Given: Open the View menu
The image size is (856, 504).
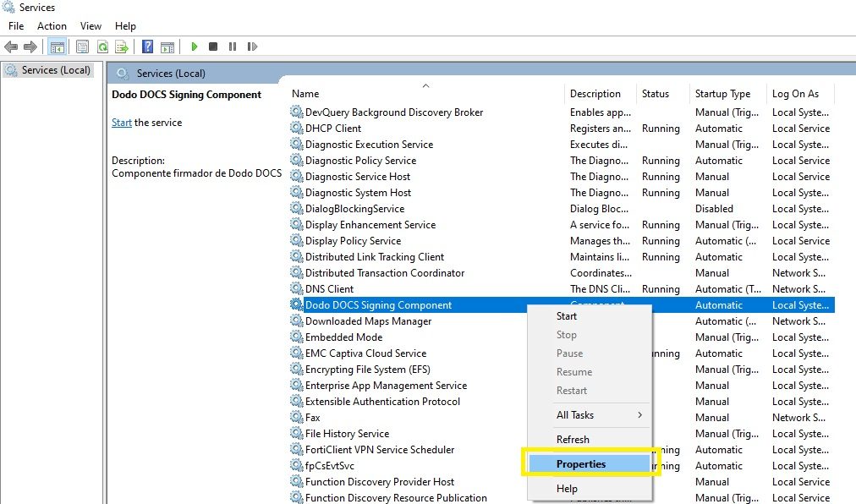Looking at the screenshot, I should pos(91,25).
